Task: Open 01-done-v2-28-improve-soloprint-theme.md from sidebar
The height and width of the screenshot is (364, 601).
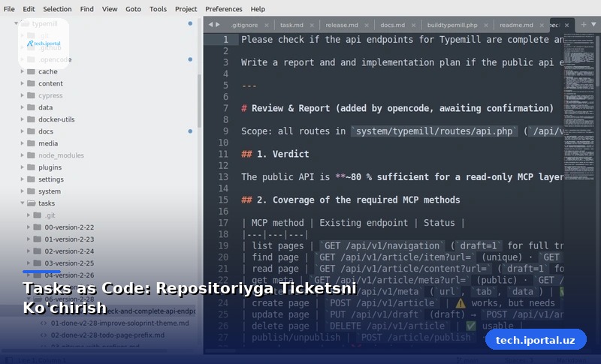Action: [x=120, y=323]
